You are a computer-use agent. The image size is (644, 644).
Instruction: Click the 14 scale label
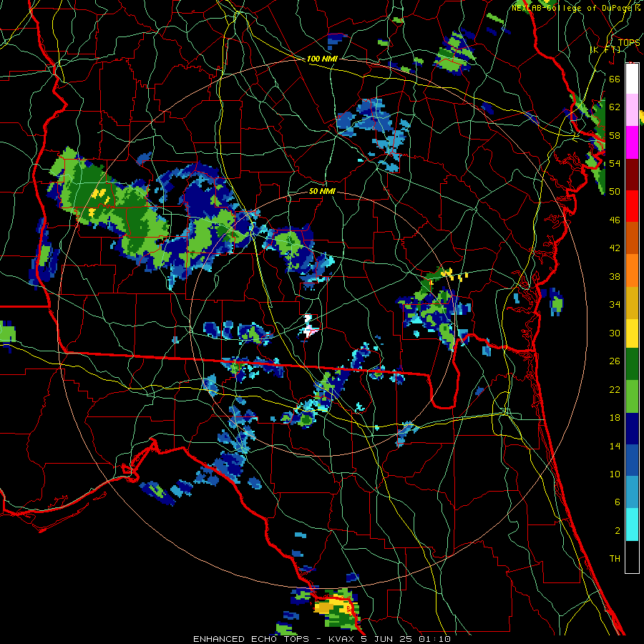pyautogui.click(x=615, y=446)
